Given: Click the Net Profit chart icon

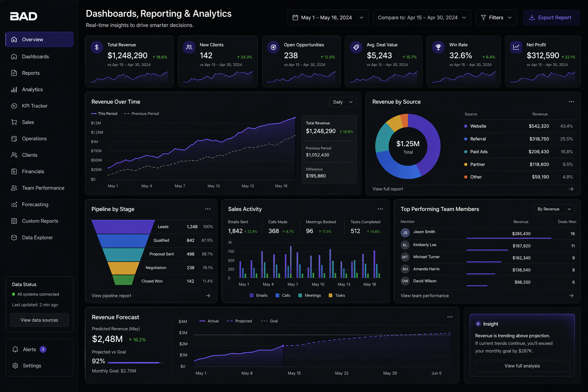Looking at the screenshot, I should [x=516, y=47].
